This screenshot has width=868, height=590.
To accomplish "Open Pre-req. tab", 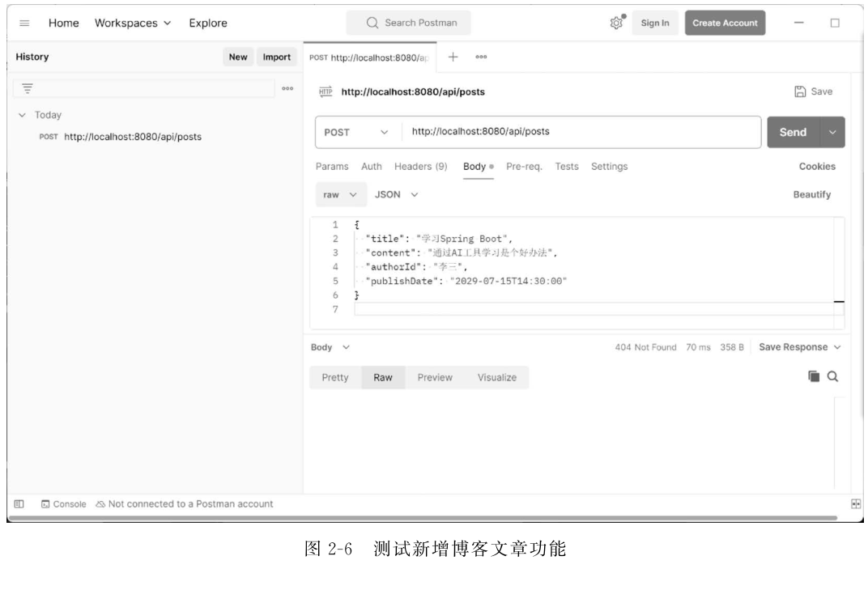I will 524,167.
